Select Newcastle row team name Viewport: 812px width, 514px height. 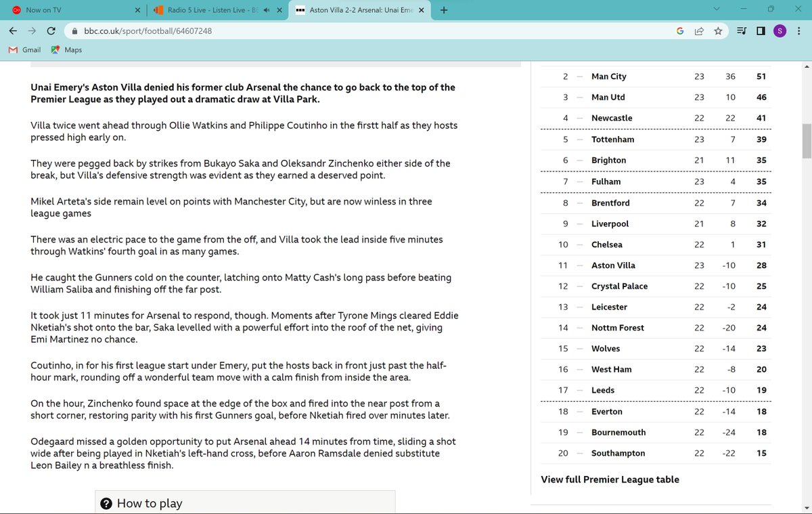612,118
